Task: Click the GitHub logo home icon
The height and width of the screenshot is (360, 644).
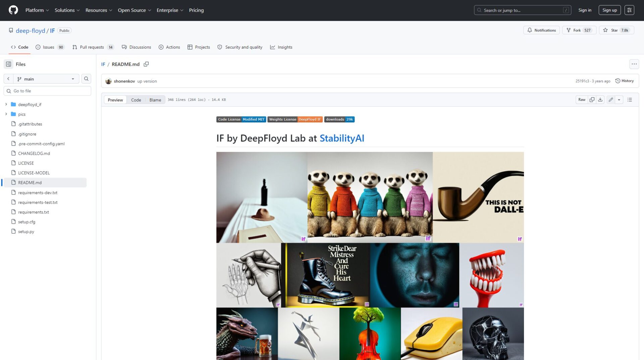Action: (13, 10)
